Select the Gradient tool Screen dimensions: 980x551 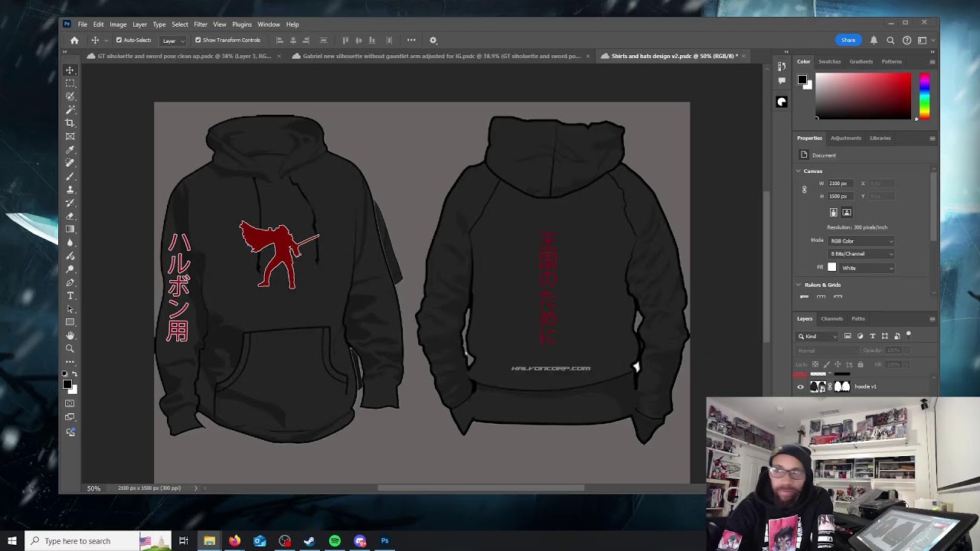coord(70,229)
